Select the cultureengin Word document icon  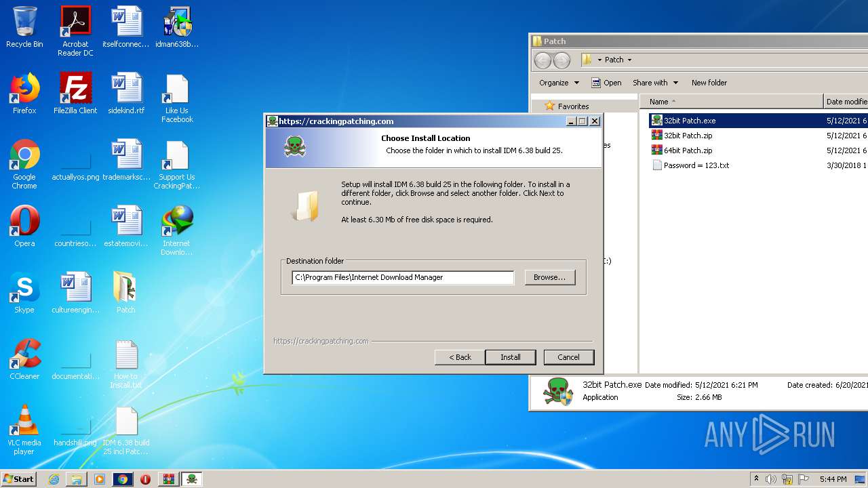click(x=75, y=293)
